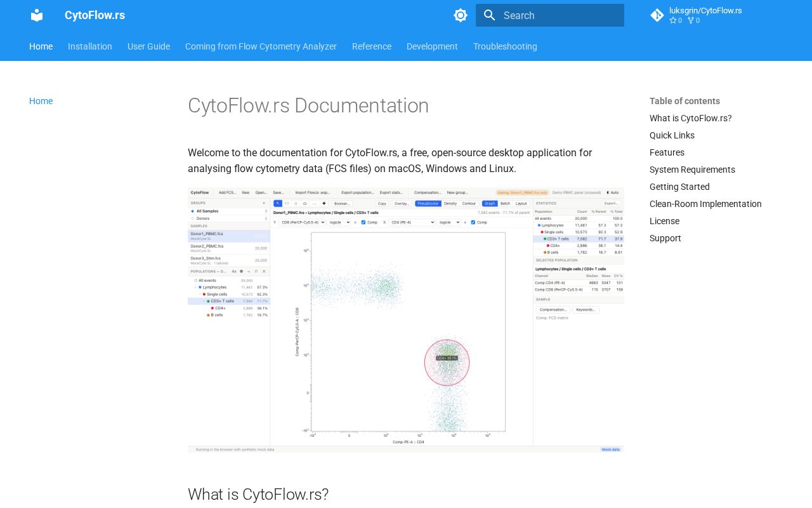The height and width of the screenshot is (508, 812).
Task: Click the 'Table of contents' label
Action: click(x=684, y=101)
